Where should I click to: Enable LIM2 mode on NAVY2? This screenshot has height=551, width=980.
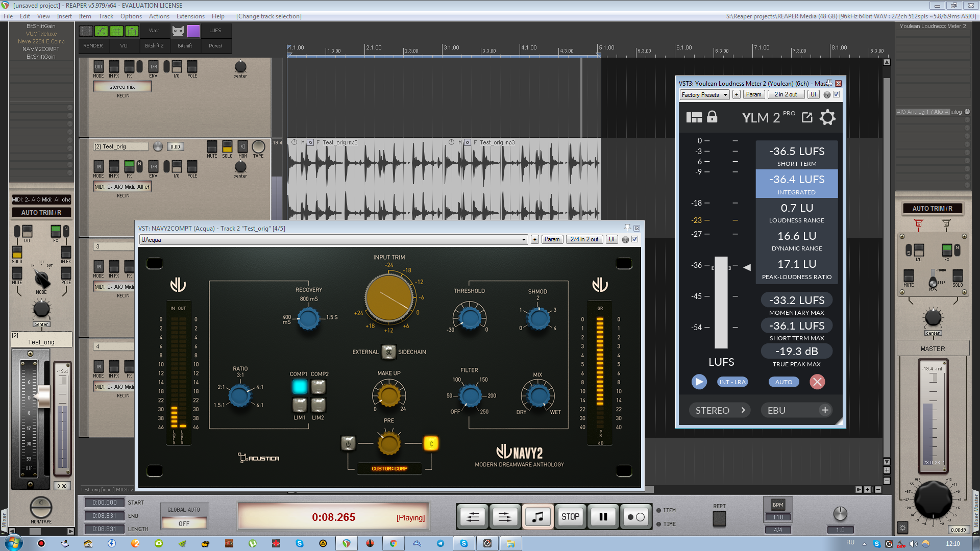[318, 405]
